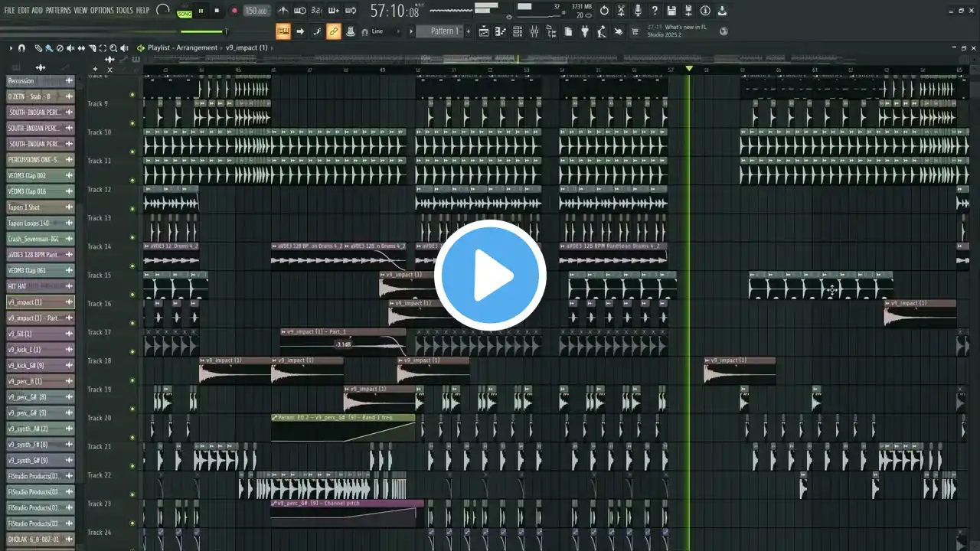Open the EDIT menu
Screen dimensions: 980x551
[x=24, y=11]
